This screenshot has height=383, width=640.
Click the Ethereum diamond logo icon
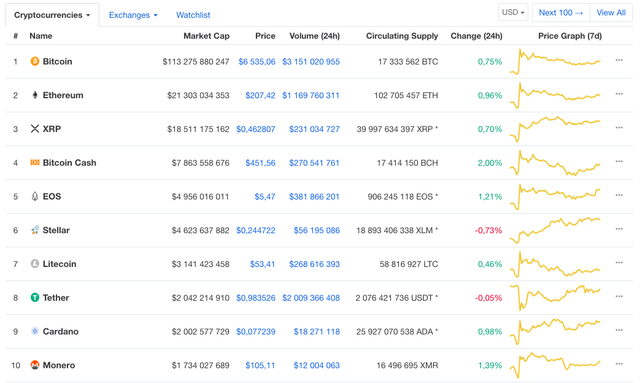[x=35, y=95]
